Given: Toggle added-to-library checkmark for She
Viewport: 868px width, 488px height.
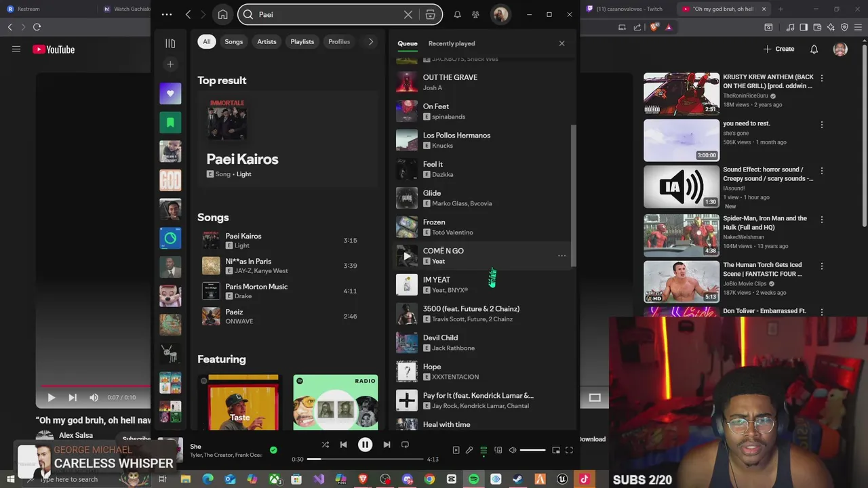Looking at the screenshot, I should [x=273, y=450].
